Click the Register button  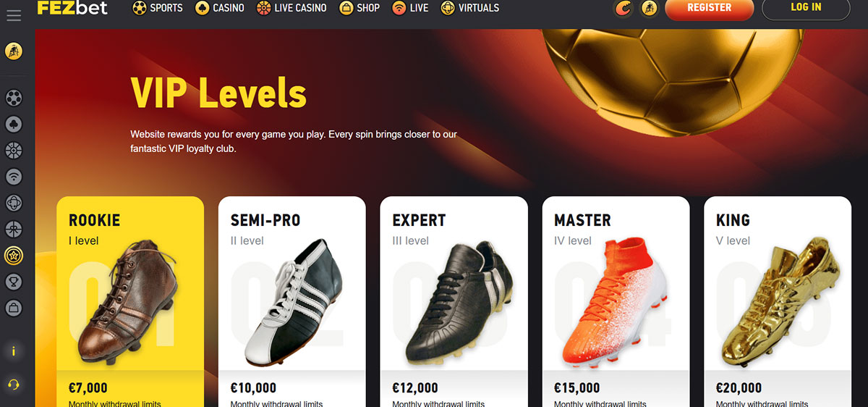(x=709, y=8)
